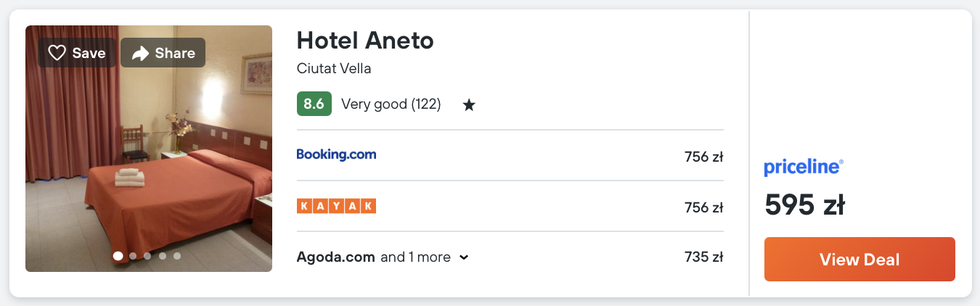This screenshot has height=306, width=980.
Task: Go to the fourth photo carousel dot
Action: pyautogui.click(x=163, y=256)
